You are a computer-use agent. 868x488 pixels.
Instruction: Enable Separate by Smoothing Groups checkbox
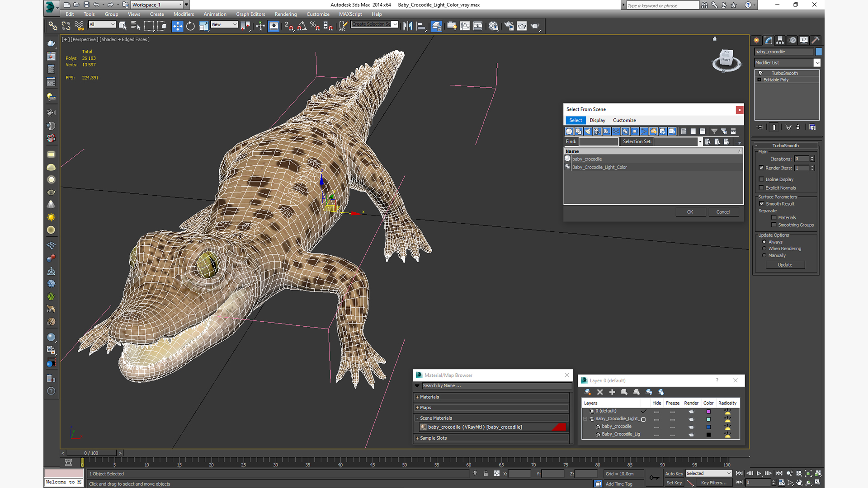[774, 225]
